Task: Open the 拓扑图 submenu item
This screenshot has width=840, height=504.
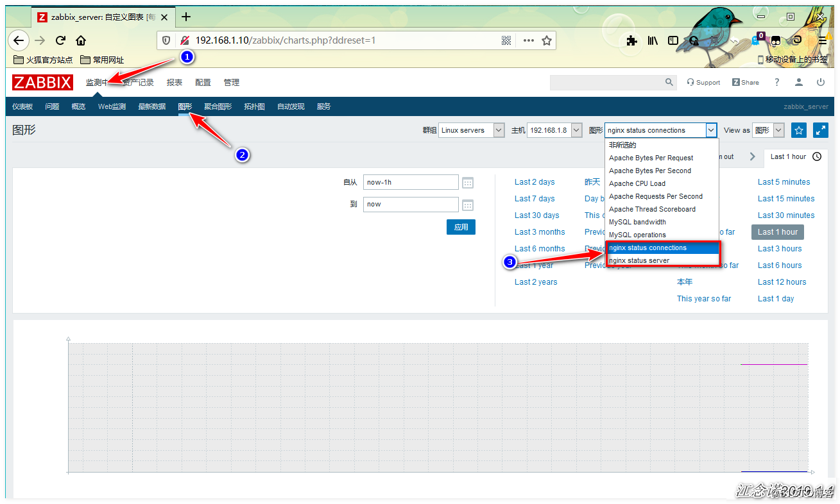Action: (x=254, y=106)
